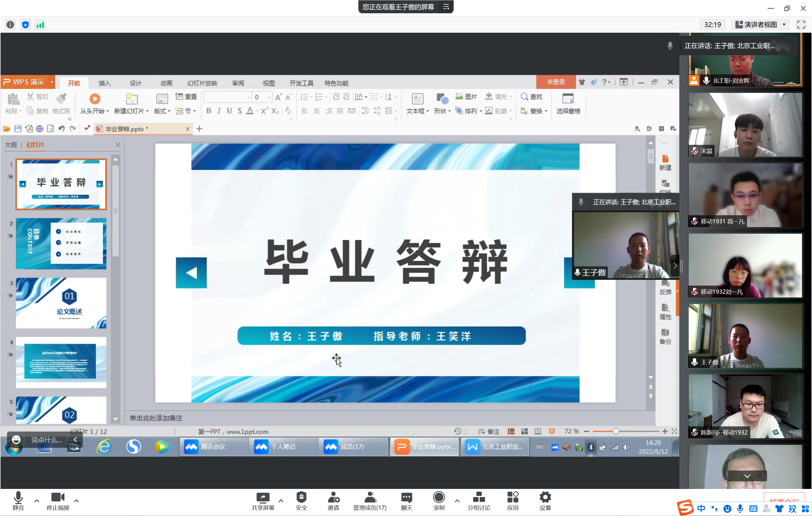Screen dimensions: 812x516
Task: Click the print icon in quick access toolbar
Action: (40, 129)
